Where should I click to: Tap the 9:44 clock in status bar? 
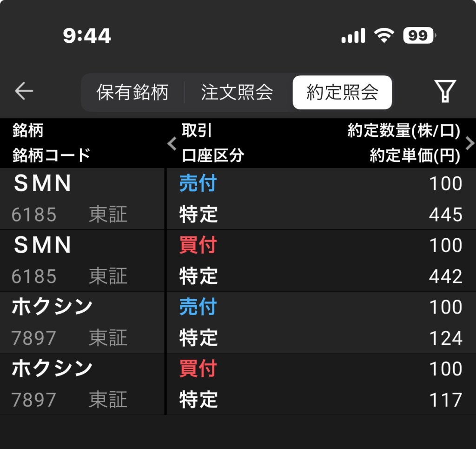point(87,36)
